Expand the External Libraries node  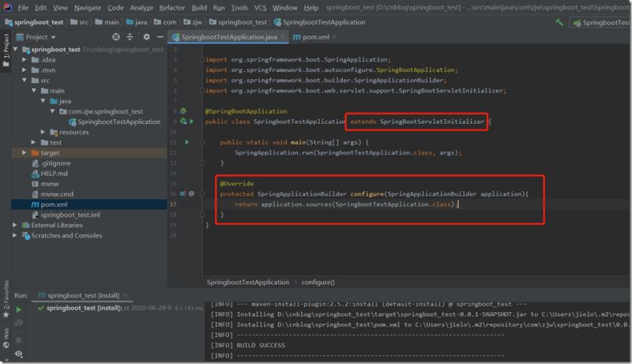[x=15, y=225]
